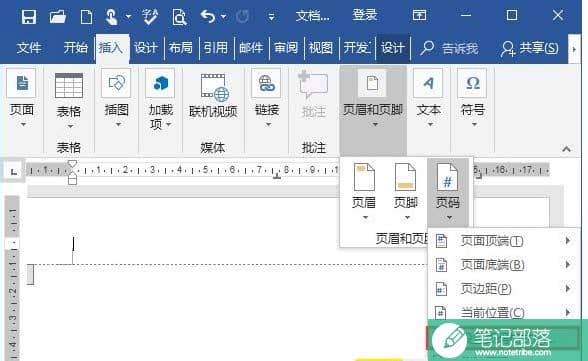Screen dimensions: 588x361
Task: Open the customize quick access toolbar dropdown
Action: coord(271,17)
